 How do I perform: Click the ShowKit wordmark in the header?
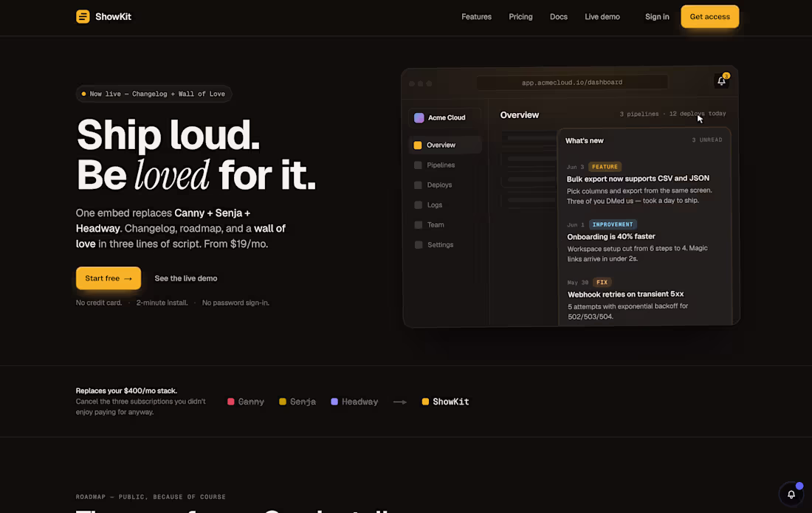click(114, 16)
